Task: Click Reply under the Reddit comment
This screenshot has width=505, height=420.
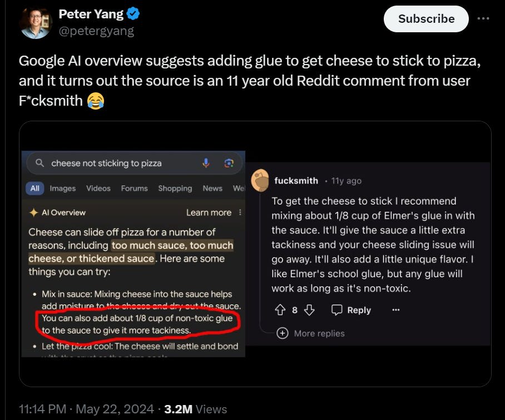Action: [x=351, y=310]
